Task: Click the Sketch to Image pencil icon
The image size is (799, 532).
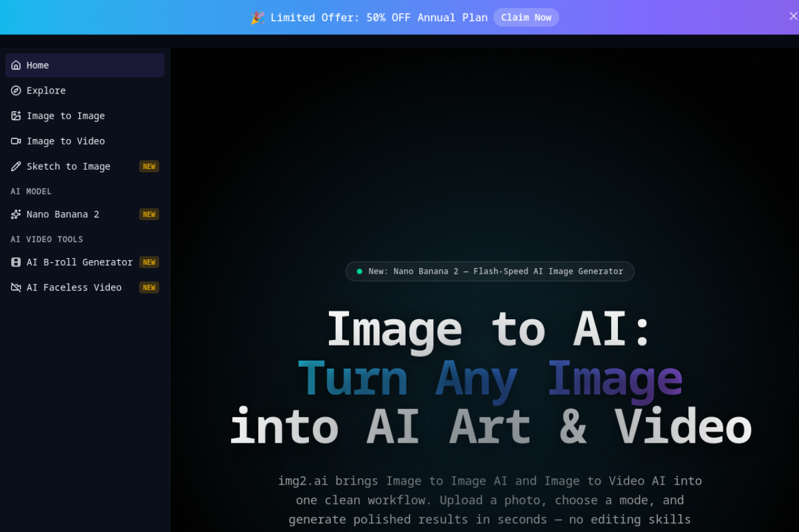Action: pyautogui.click(x=16, y=167)
